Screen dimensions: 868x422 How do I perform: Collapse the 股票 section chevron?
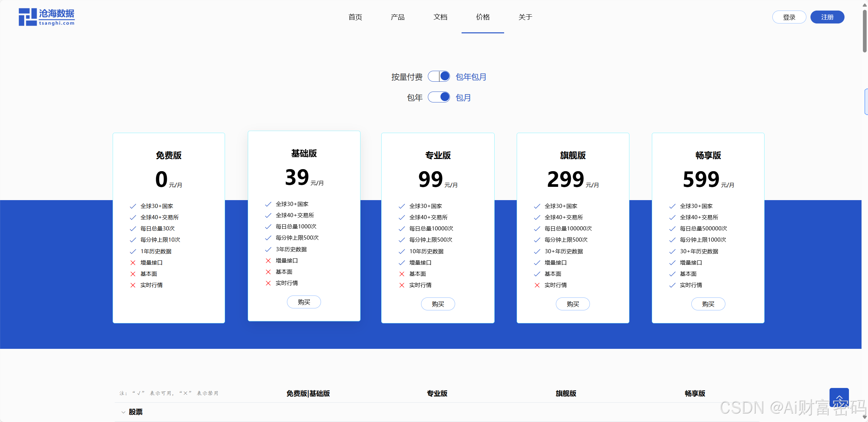click(x=123, y=412)
